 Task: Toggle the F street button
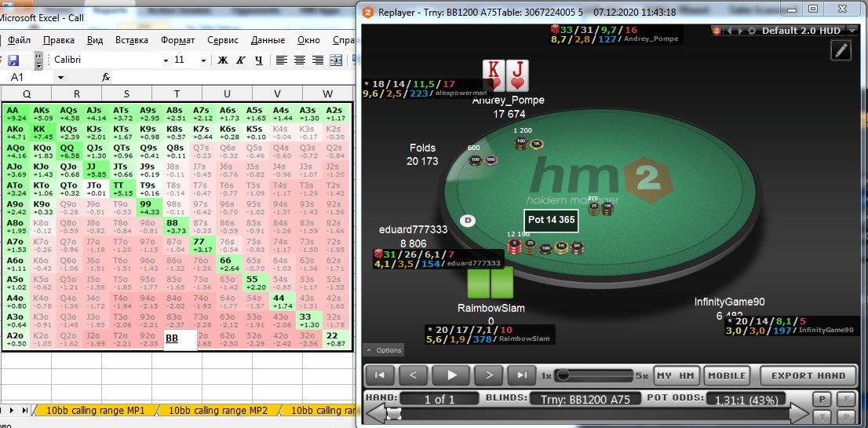(x=846, y=399)
